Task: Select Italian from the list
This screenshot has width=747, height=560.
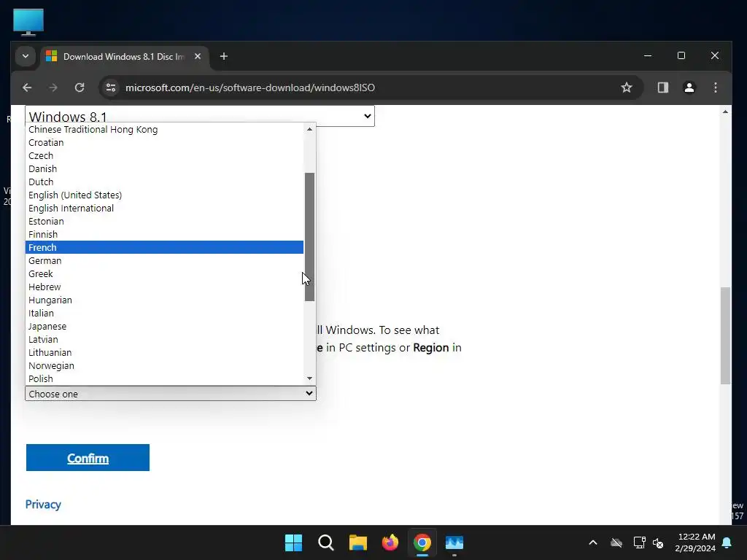Action: [x=164, y=313]
